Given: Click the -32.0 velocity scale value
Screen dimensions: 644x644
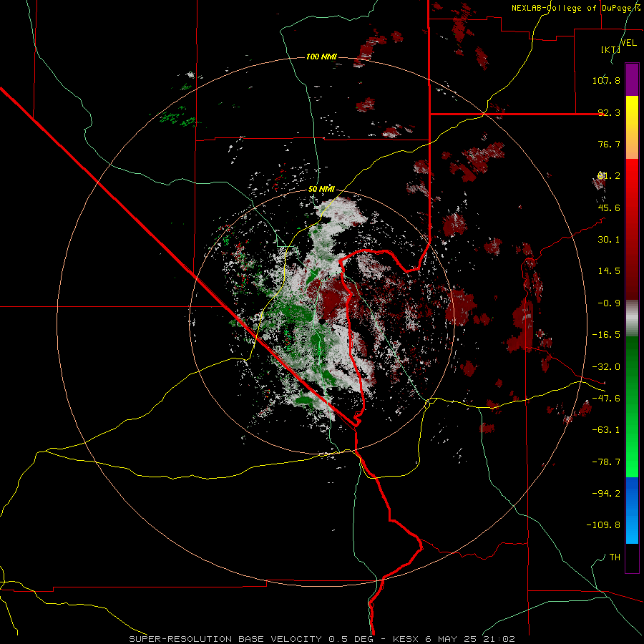Looking at the screenshot, I should pos(606,367).
